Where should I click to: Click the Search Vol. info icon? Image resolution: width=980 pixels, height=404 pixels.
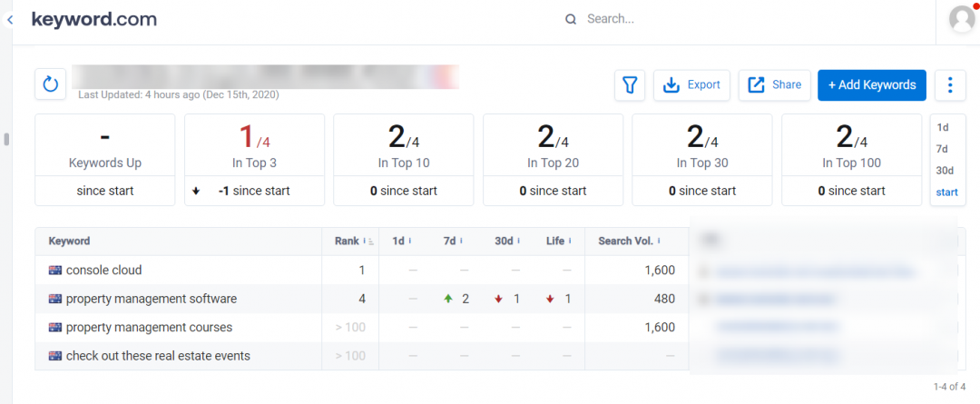[659, 241]
